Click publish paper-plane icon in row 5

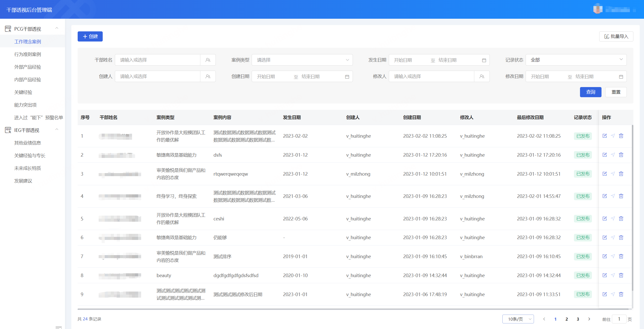point(613,219)
